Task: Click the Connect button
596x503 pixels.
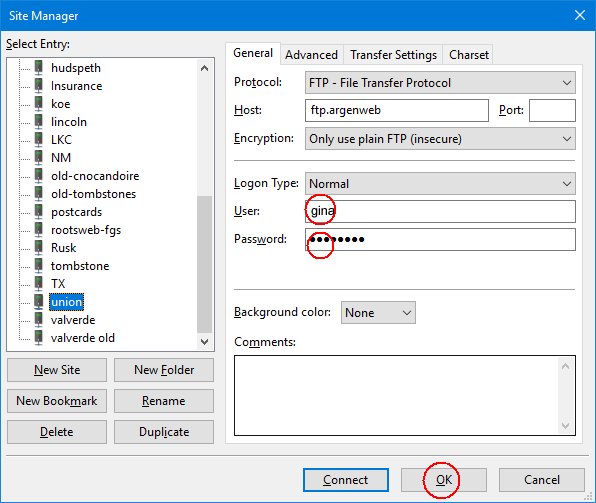Action: point(346,480)
